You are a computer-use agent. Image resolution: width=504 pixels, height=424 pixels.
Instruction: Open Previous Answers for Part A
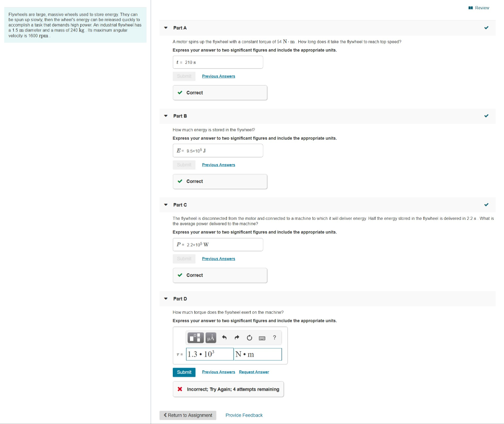218,76
